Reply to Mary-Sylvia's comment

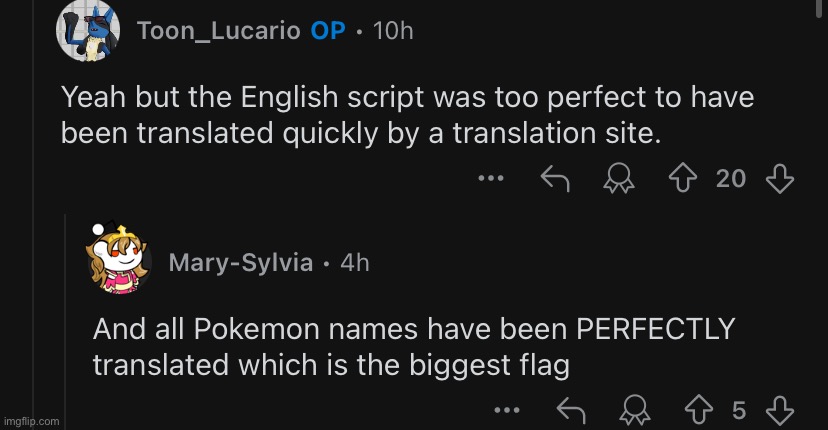571,410
